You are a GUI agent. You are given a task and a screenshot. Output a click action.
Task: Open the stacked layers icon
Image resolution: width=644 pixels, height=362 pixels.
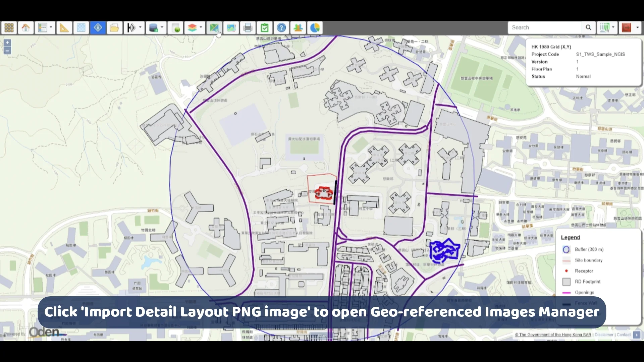192,28
